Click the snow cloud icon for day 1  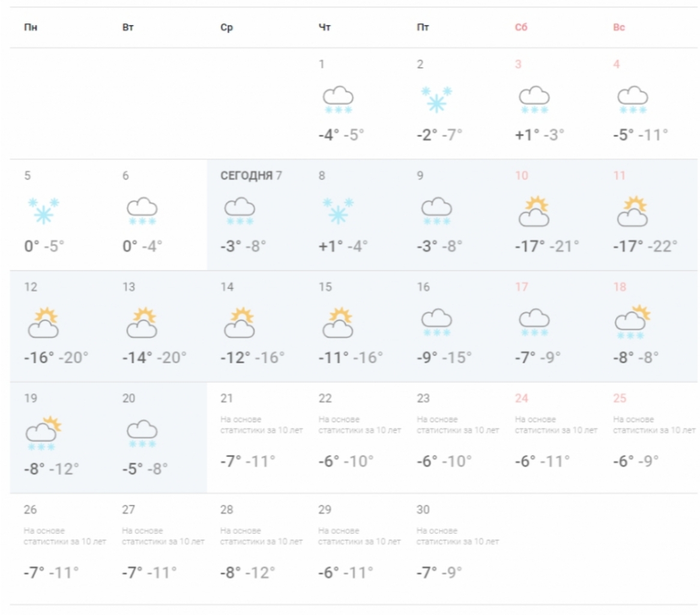point(338,100)
